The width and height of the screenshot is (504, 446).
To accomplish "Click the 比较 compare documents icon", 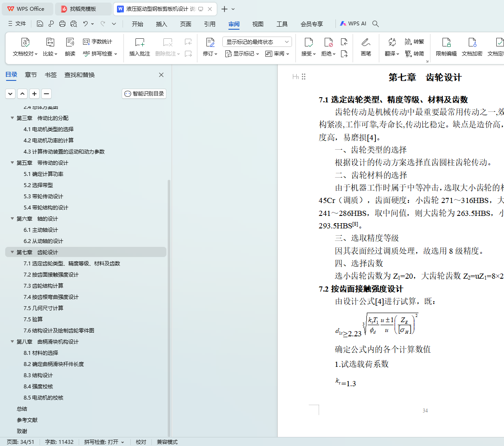I will pyautogui.click(x=50, y=42).
